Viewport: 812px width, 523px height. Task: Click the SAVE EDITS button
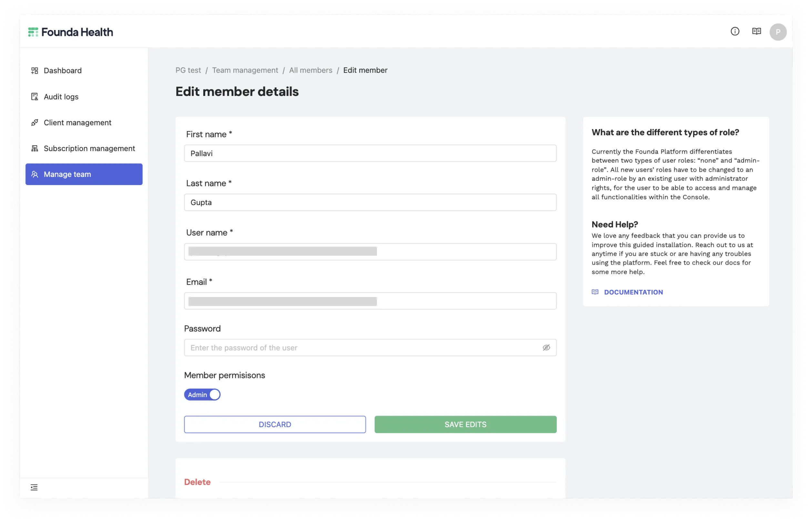465,424
